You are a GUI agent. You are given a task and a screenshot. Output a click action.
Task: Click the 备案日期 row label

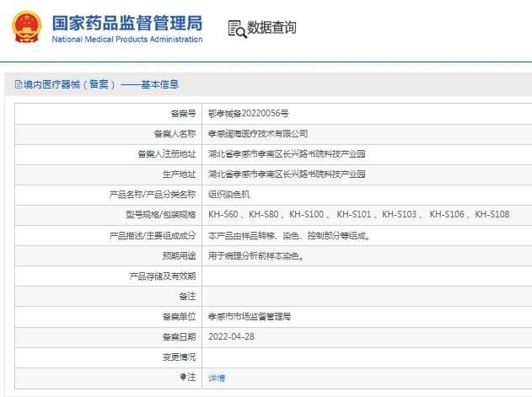pyautogui.click(x=179, y=337)
